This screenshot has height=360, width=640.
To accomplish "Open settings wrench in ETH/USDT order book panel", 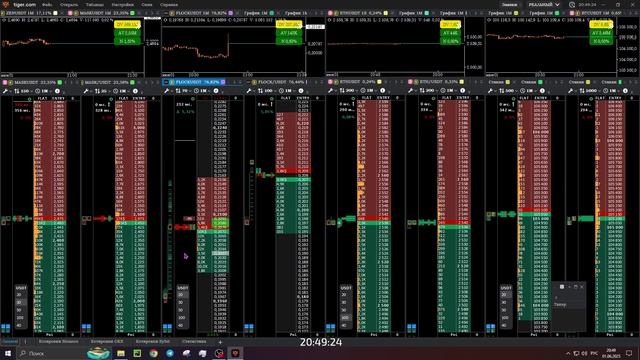I will pyautogui.click(x=411, y=91).
